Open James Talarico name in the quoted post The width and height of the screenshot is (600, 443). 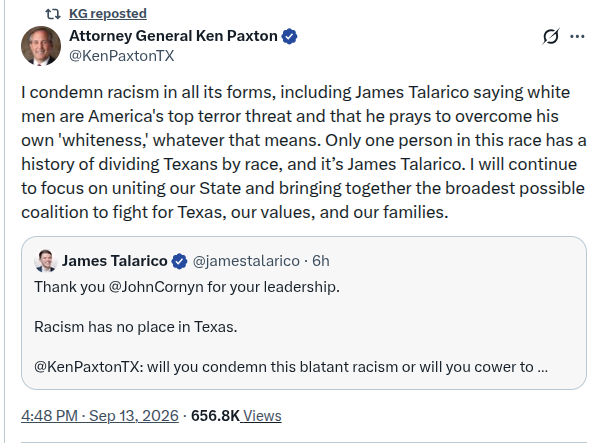pyautogui.click(x=114, y=261)
